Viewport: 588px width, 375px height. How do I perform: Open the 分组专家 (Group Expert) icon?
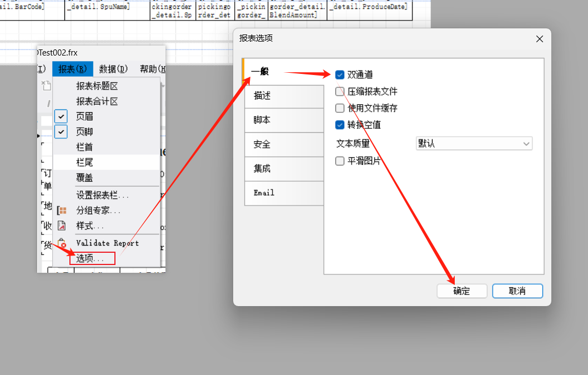click(x=63, y=211)
